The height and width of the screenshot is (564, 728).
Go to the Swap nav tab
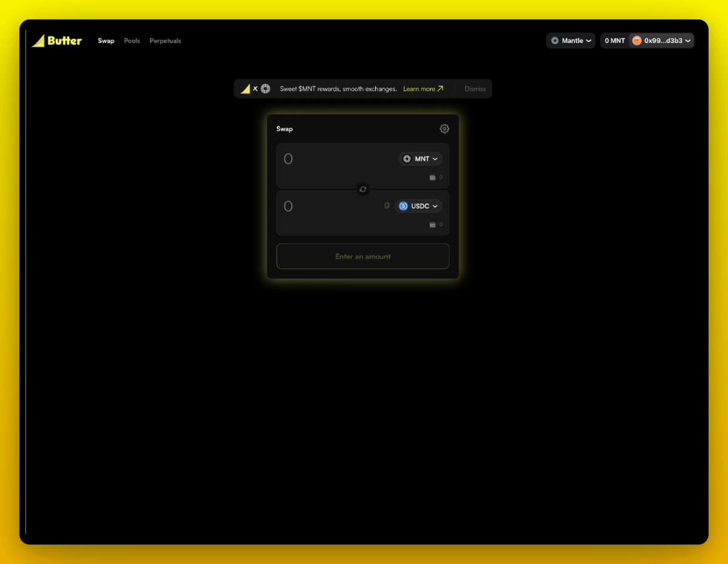[106, 41]
